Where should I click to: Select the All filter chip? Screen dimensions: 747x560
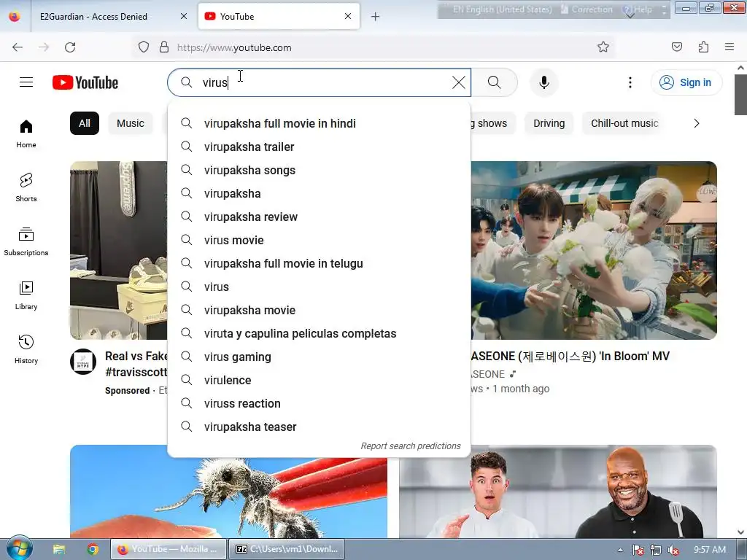tap(85, 123)
